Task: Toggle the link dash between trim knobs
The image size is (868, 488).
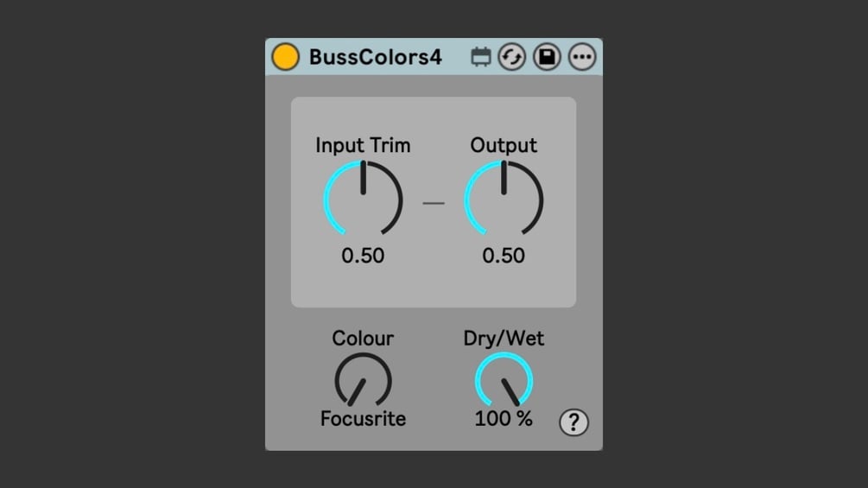Action: pyautogui.click(x=434, y=203)
